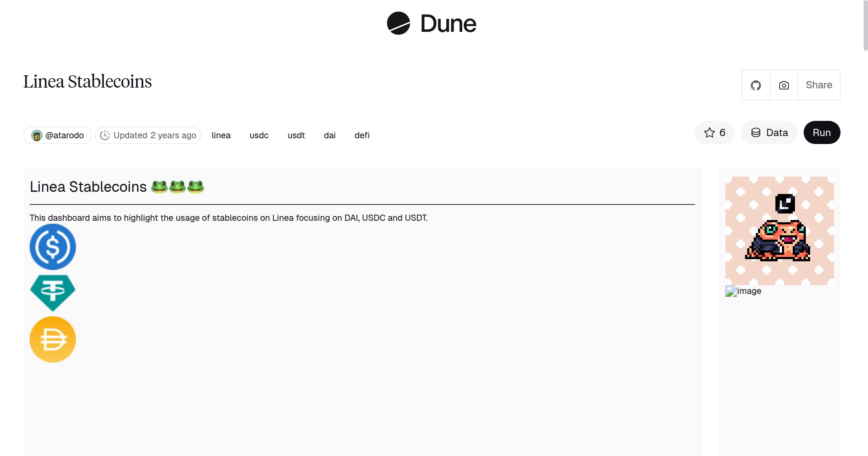This screenshot has height=456, width=868.
Task: Select the defi tag
Action: [362, 135]
